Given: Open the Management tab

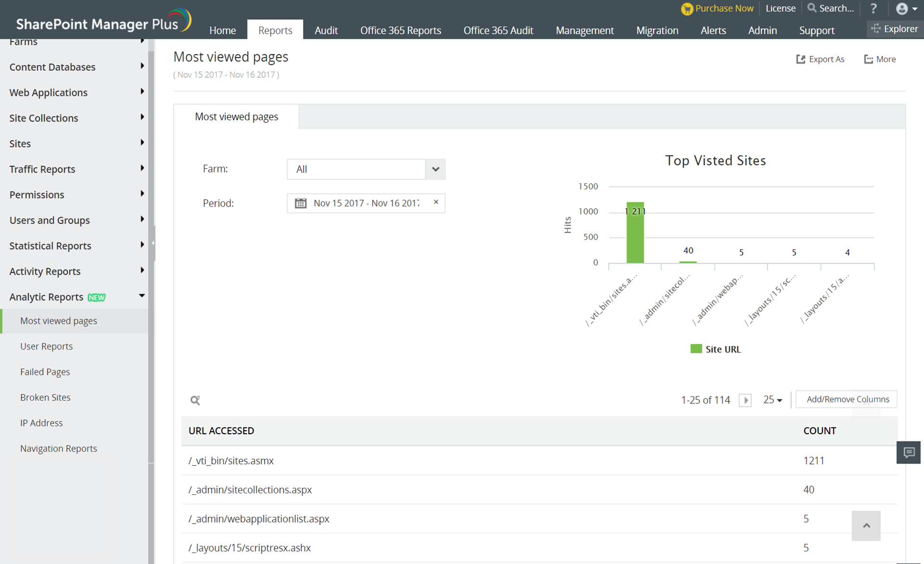Looking at the screenshot, I should click(584, 30).
